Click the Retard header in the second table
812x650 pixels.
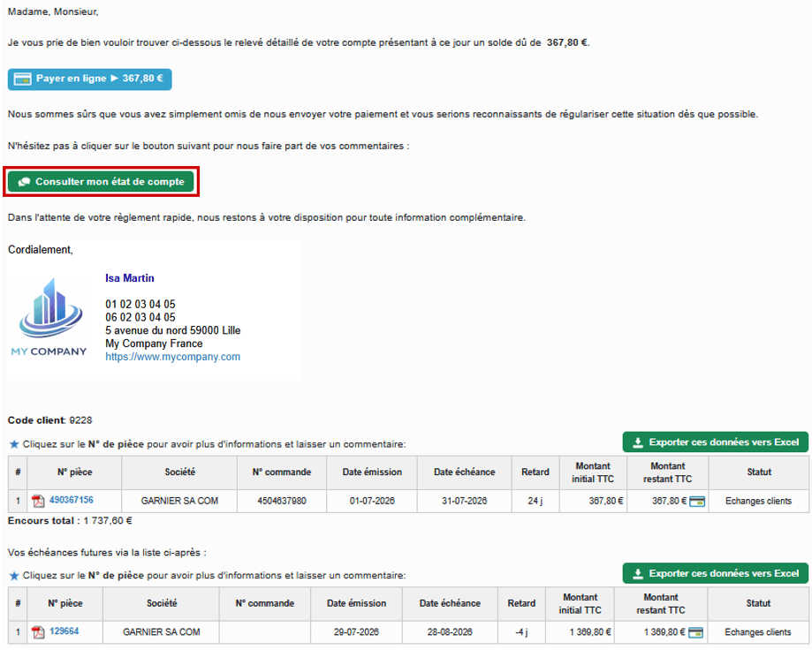point(521,603)
